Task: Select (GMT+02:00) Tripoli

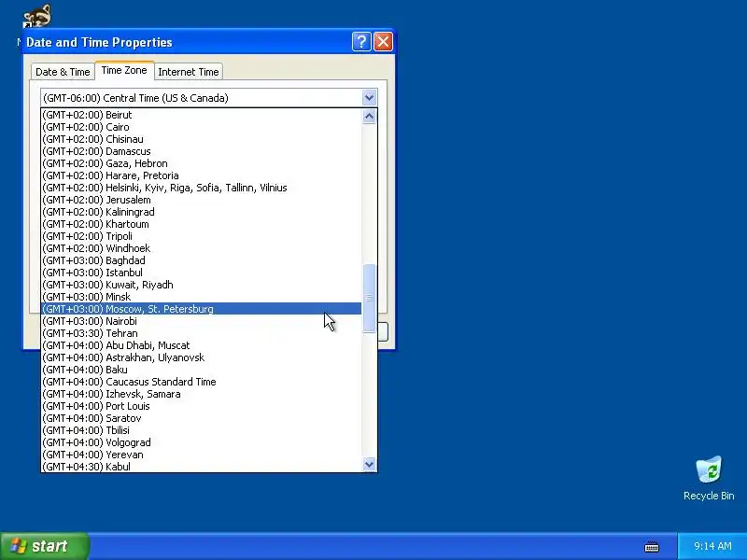Action: 202,236
